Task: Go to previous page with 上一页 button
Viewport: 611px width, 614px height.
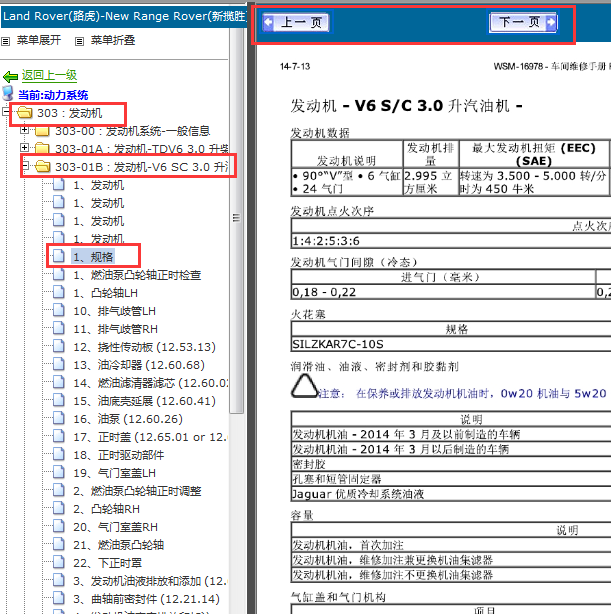Action: coord(296,22)
